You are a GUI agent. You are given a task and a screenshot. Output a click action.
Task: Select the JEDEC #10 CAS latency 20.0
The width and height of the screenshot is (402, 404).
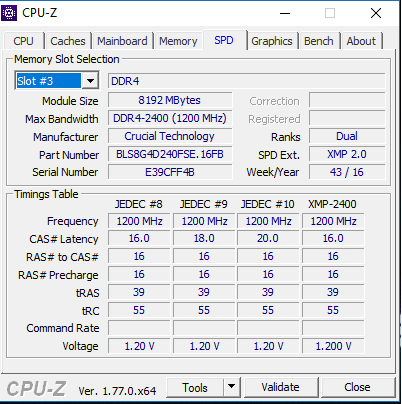[268, 238]
